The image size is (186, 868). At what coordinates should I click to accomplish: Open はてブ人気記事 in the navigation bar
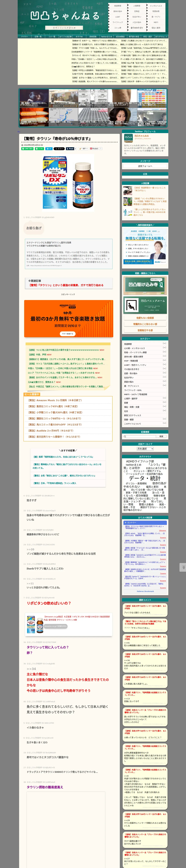coord(65,37)
